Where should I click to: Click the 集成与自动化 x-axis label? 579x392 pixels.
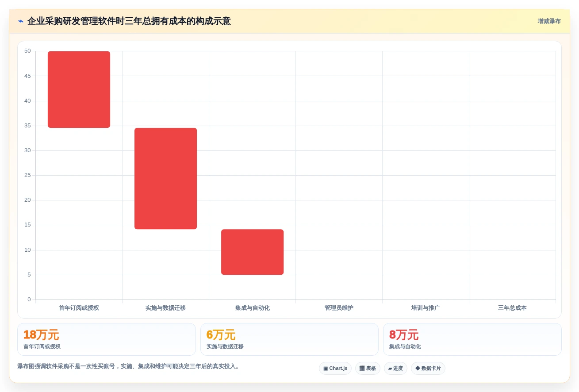pos(252,308)
